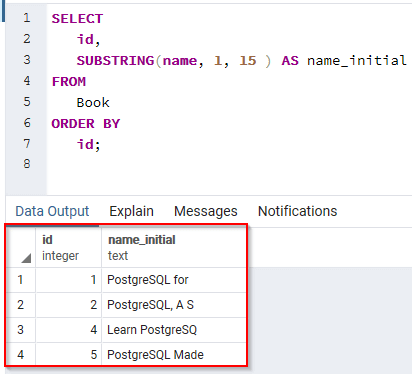Click the 'id;' text on line 7

pyautogui.click(x=88, y=145)
